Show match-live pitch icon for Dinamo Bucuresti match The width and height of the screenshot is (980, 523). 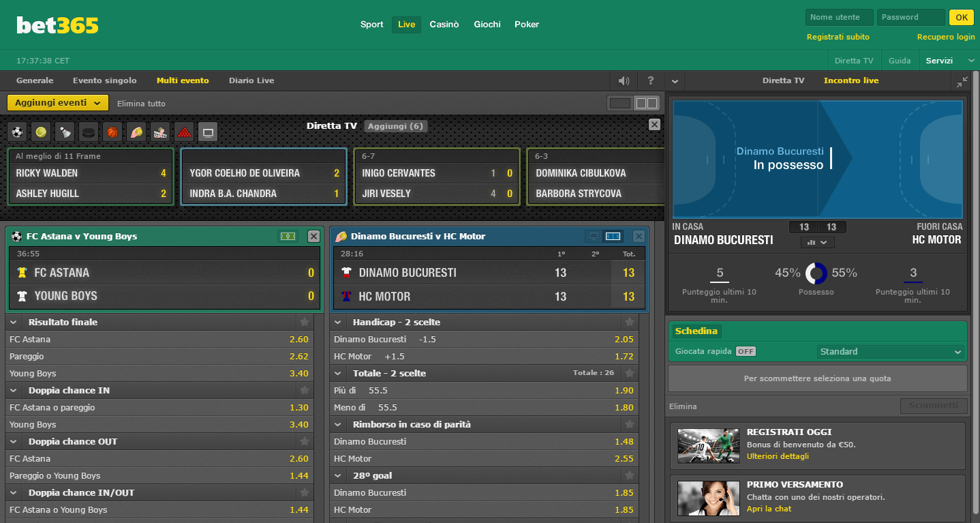click(x=613, y=236)
